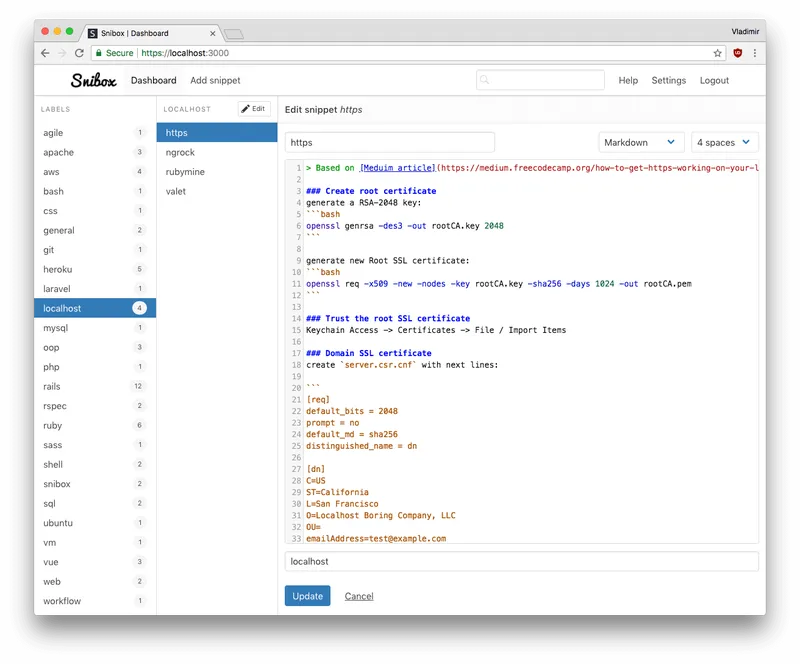The image size is (800, 664).
Task: Click the snippet title field "https"
Action: click(390, 142)
